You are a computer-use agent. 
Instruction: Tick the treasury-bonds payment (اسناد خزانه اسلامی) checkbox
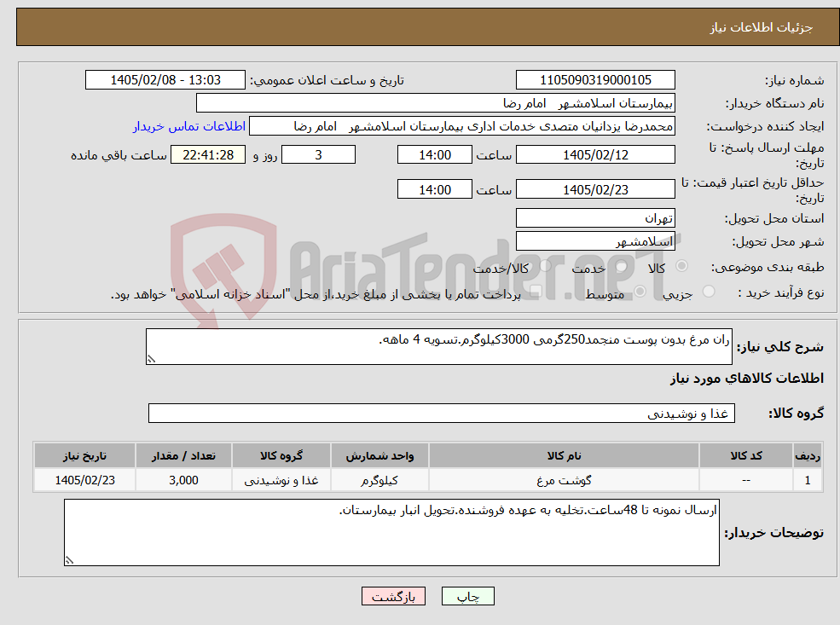(536, 292)
